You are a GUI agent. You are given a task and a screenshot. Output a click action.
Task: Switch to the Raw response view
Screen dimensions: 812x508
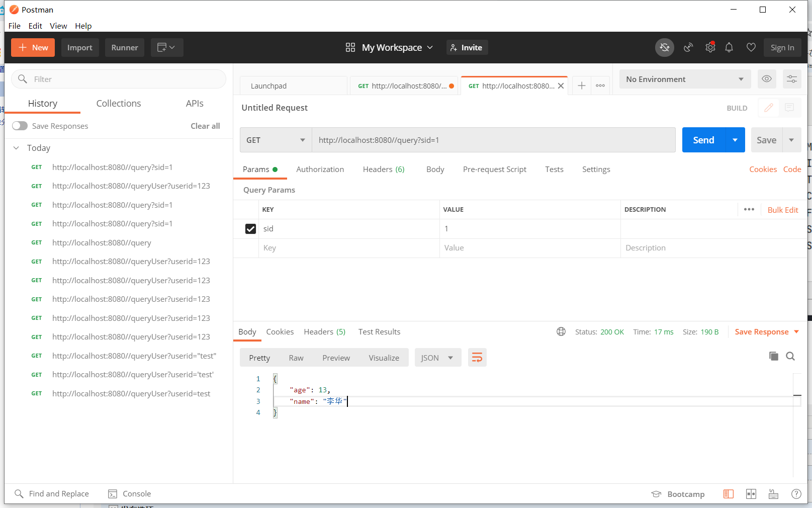296,358
